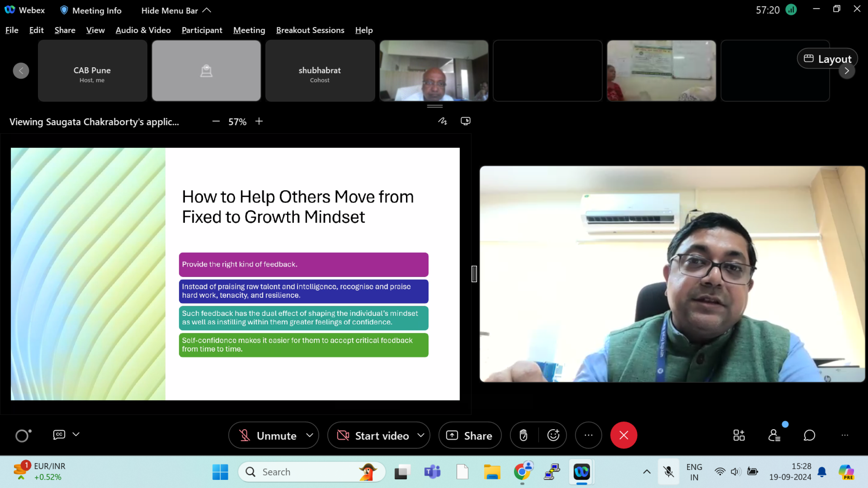The width and height of the screenshot is (868, 488).
Task: Click the record circle icon
Action: pyautogui.click(x=23, y=435)
